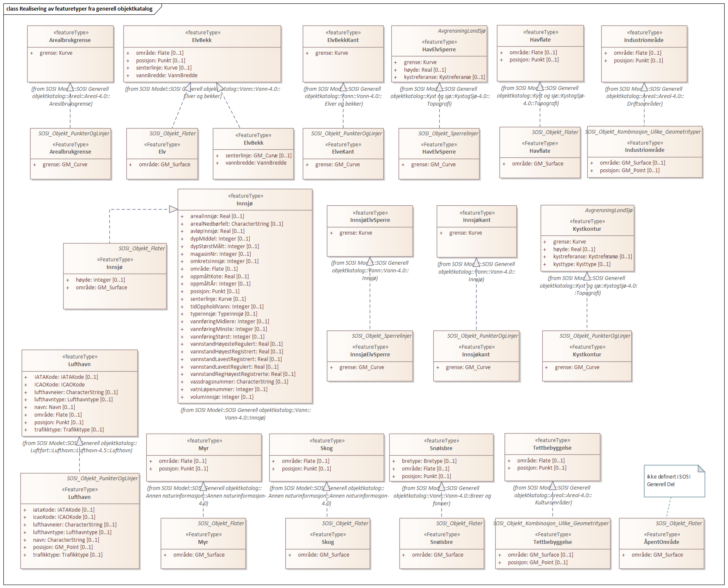The width and height of the screenshot is (728, 588).
Task: Click 'vannføringMidlere: Integer [0..1]' attribute
Action: 229,321
